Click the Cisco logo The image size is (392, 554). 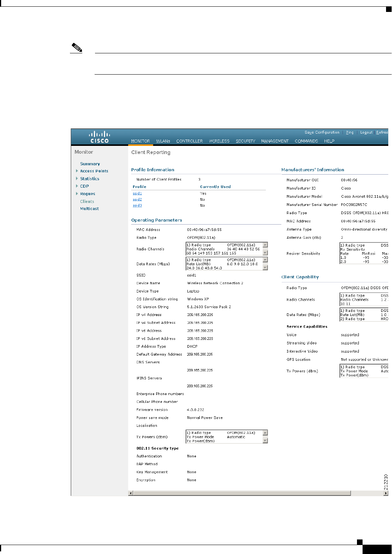pyautogui.click(x=99, y=137)
